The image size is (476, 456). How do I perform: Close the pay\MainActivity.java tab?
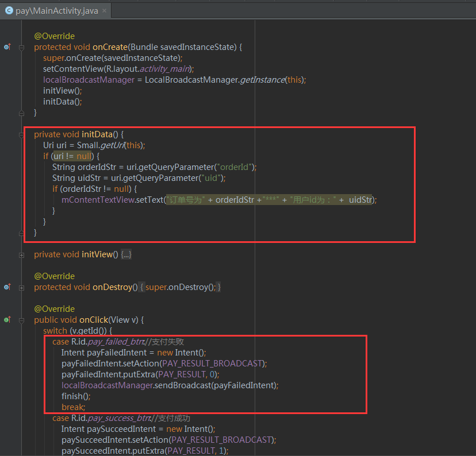click(103, 11)
